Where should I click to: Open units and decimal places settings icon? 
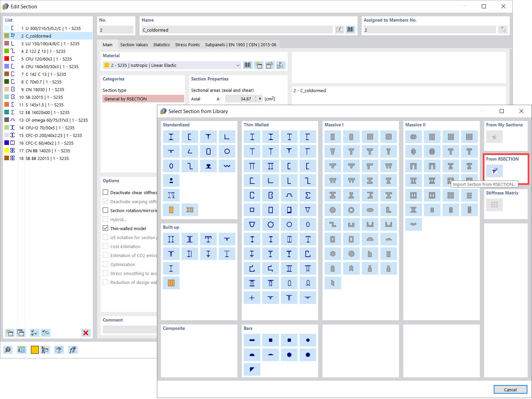click(x=21, y=350)
